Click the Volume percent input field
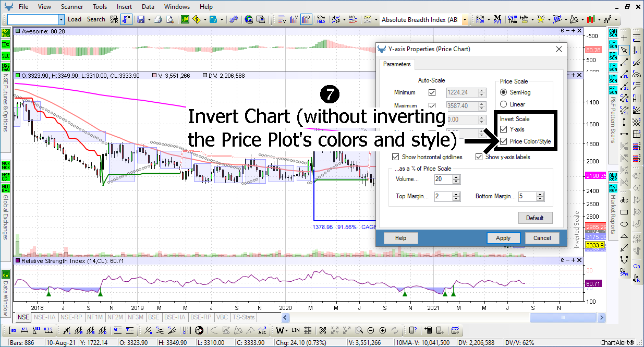644x347 pixels. tap(443, 179)
